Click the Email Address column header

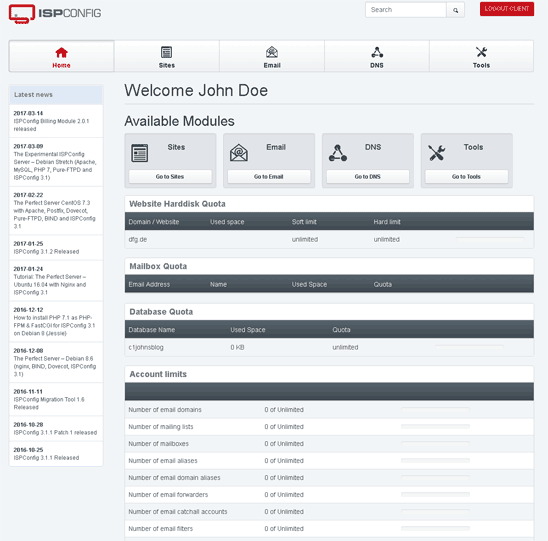(149, 284)
